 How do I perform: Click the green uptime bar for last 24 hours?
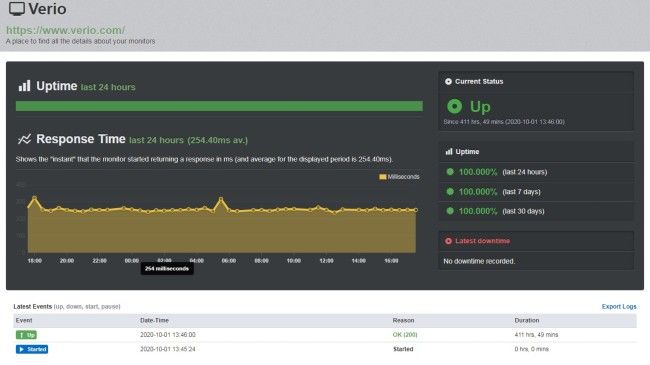219,106
